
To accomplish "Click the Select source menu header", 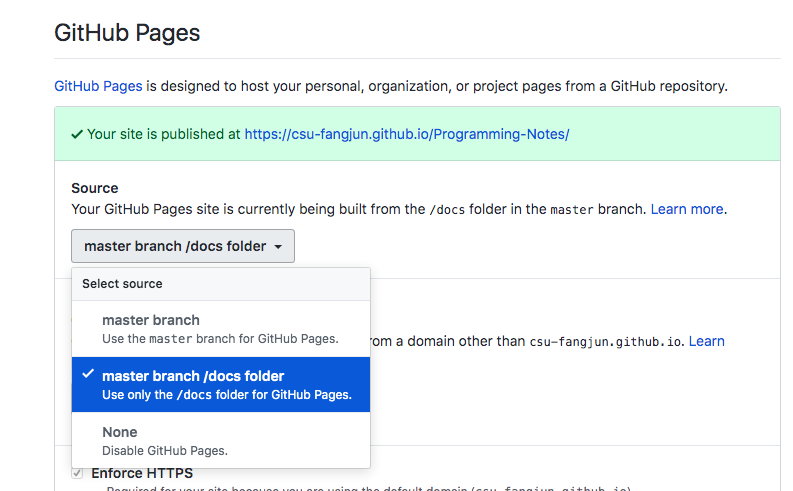I will 221,284.
